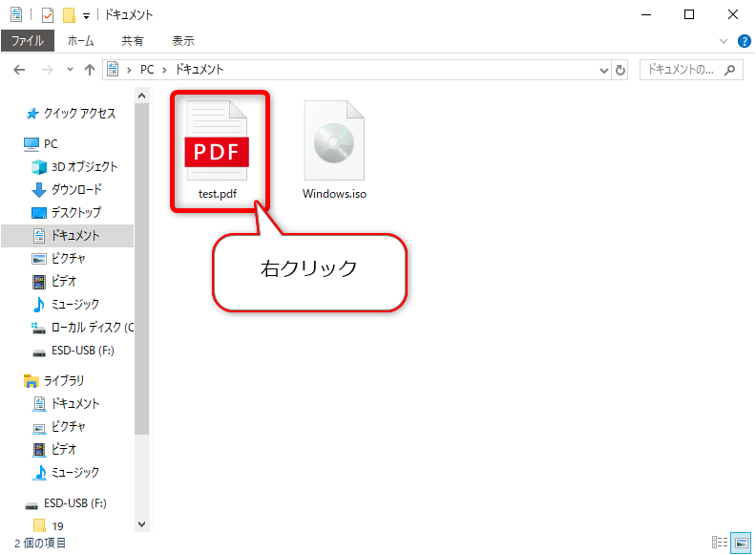756x555 pixels.
Task: Open the quick access toolbar customize dropdown
Action: (x=86, y=15)
